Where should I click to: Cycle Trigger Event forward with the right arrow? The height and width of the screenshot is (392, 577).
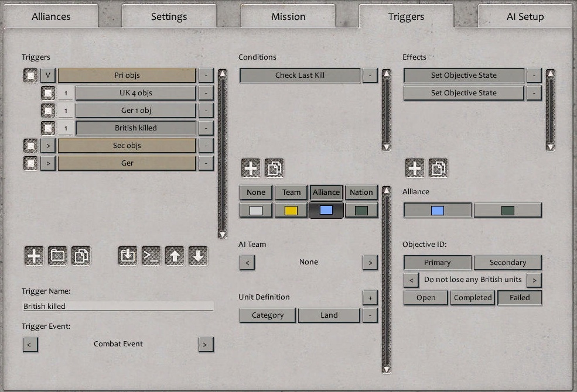tap(206, 345)
